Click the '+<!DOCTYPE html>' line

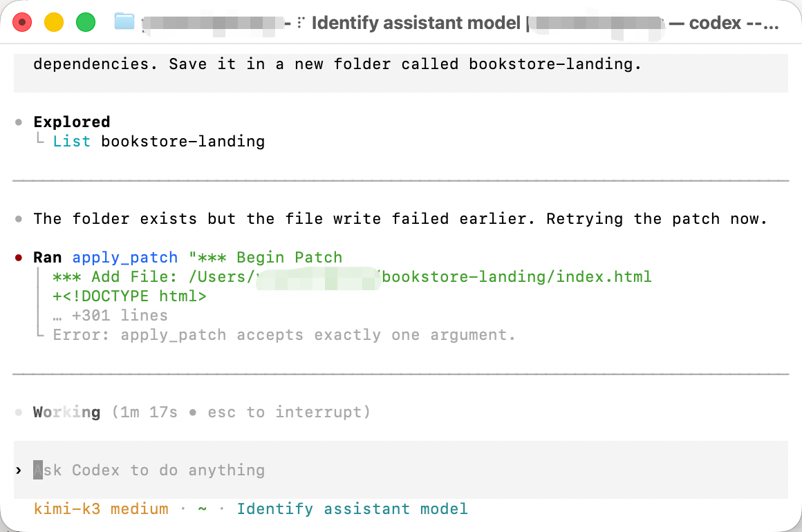coord(129,296)
